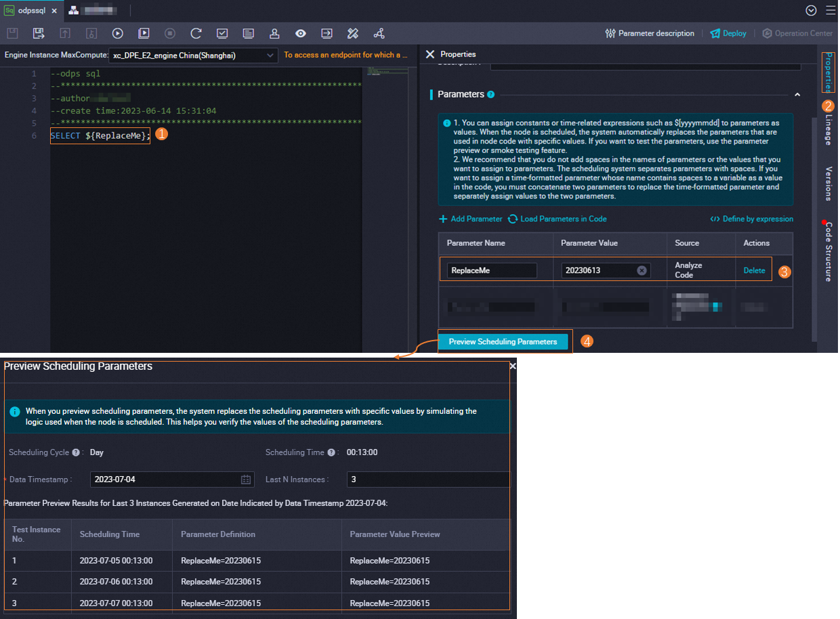Switch to the workflow tab with blurred name

click(x=95, y=10)
